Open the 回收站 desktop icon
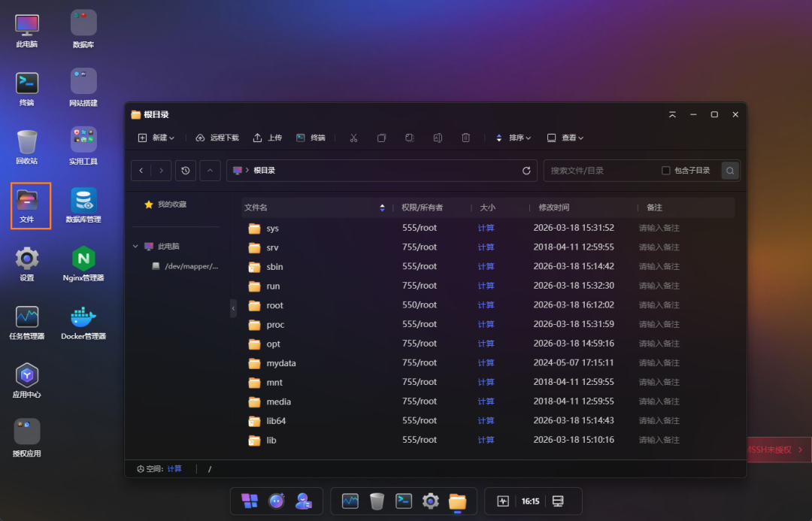Screen dimensions: 812x521 [x=27, y=147]
